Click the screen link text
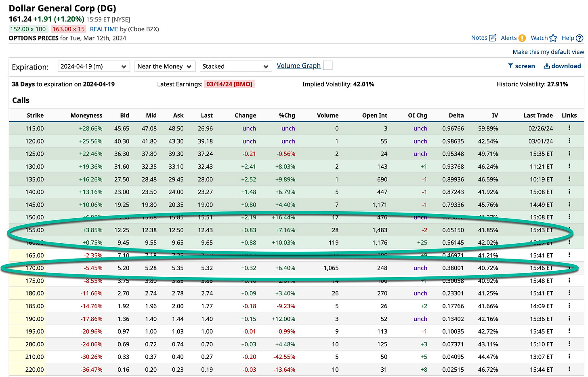588x377 pixels. [x=525, y=66]
